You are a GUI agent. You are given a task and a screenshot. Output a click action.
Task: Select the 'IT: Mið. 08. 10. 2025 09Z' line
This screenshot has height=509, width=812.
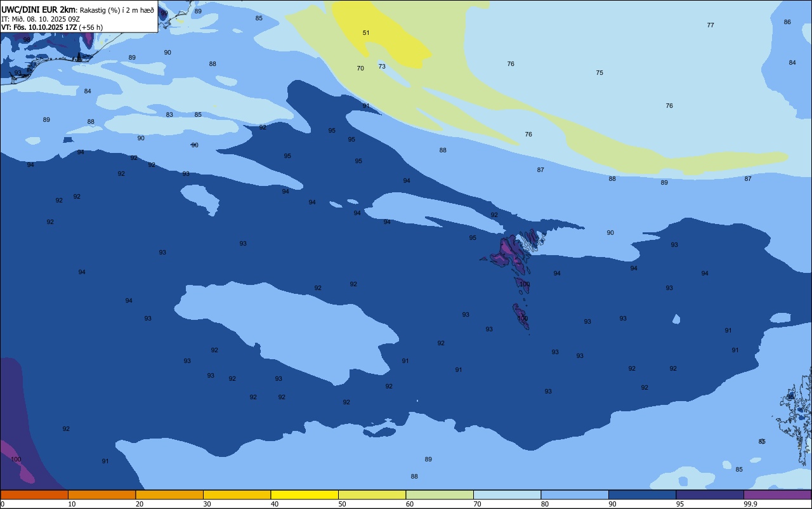tap(40, 18)
